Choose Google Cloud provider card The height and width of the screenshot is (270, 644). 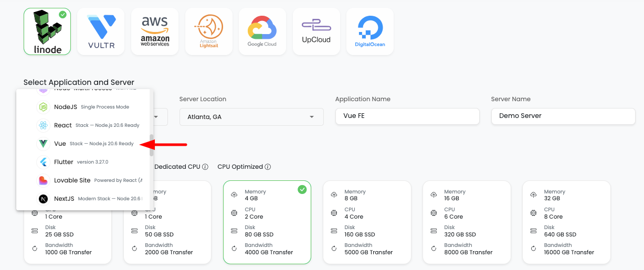point(262,31)
